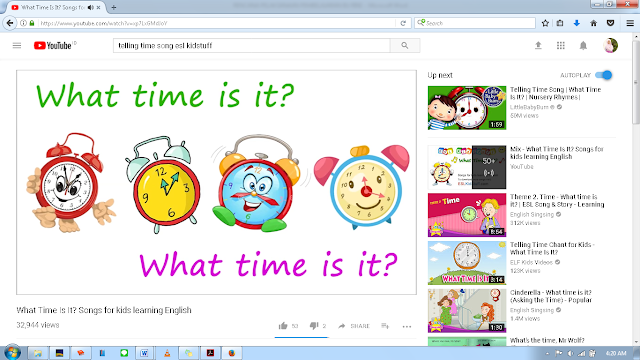Open system tray volume icon
640x360 pixels.
(570, 353)
